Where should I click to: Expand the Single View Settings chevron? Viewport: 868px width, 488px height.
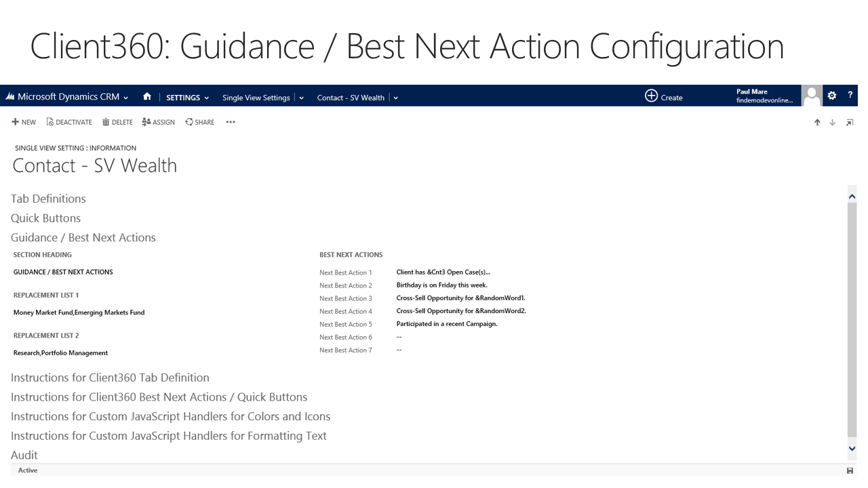pos(301,98)
